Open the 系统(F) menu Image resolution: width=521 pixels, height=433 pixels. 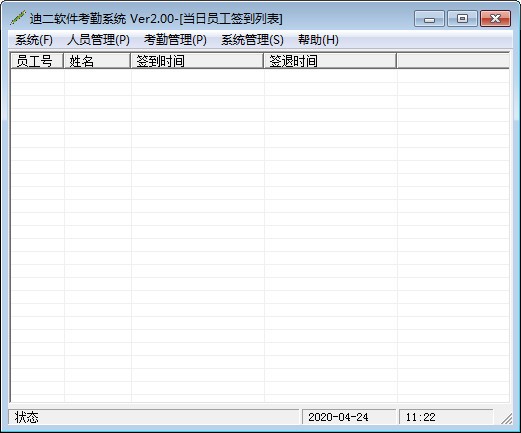click(x=34, y=40)
